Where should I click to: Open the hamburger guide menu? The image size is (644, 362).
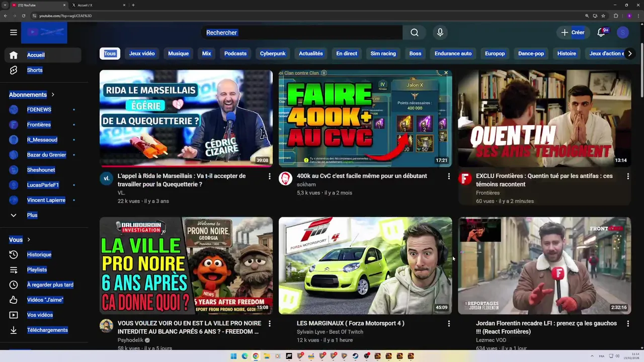pyautogui.click(x=14, y=33)
